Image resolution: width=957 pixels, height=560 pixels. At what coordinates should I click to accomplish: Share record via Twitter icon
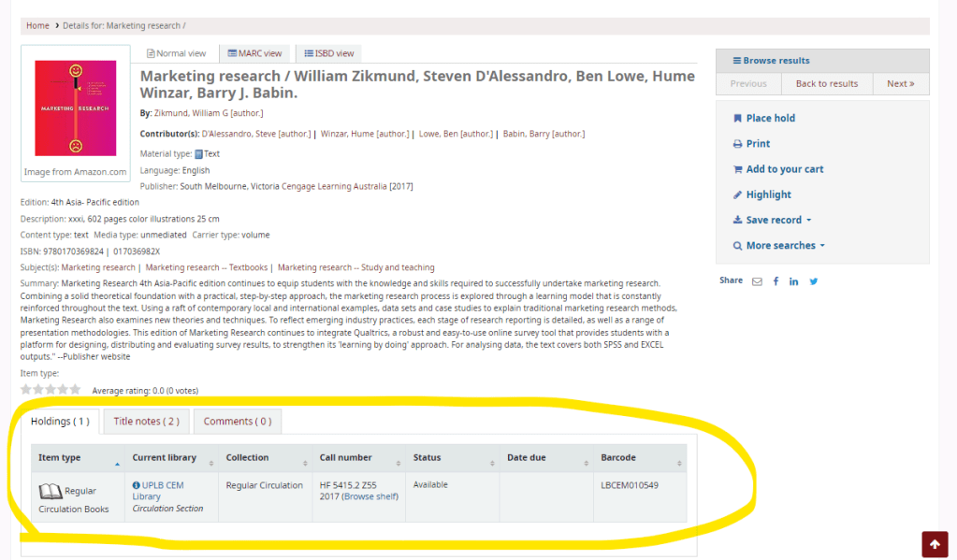pyautogui.click(x=812, y=281)
